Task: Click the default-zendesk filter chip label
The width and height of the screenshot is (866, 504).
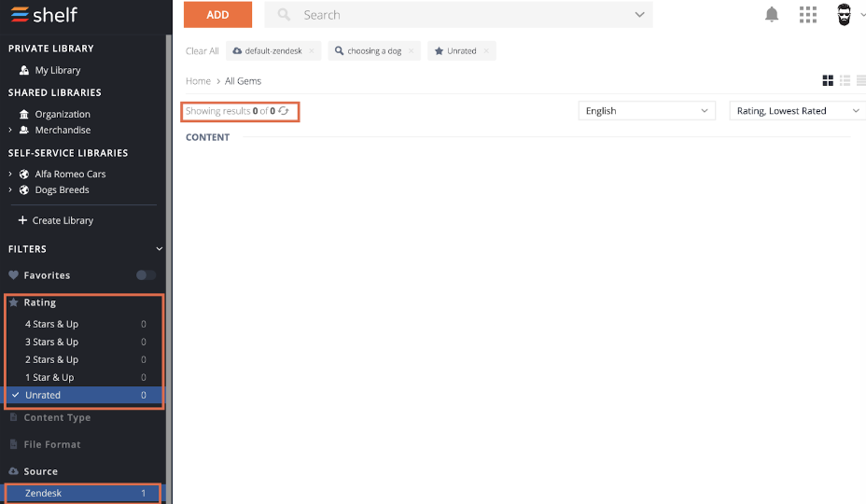Action: (x=273, y=50)
